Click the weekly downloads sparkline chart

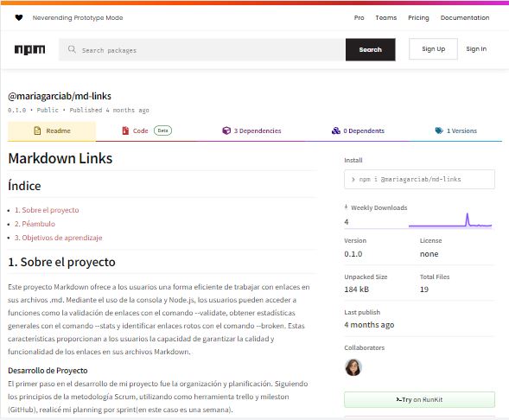click(x=450, y=220)
